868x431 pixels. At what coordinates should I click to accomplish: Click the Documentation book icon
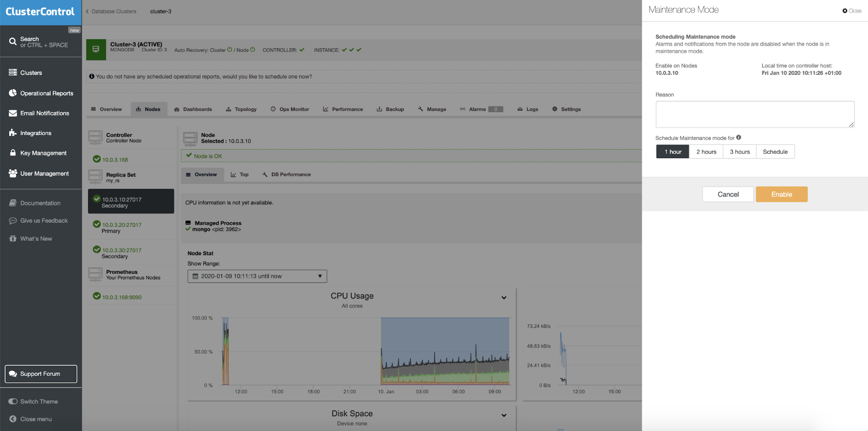[13, 203]
